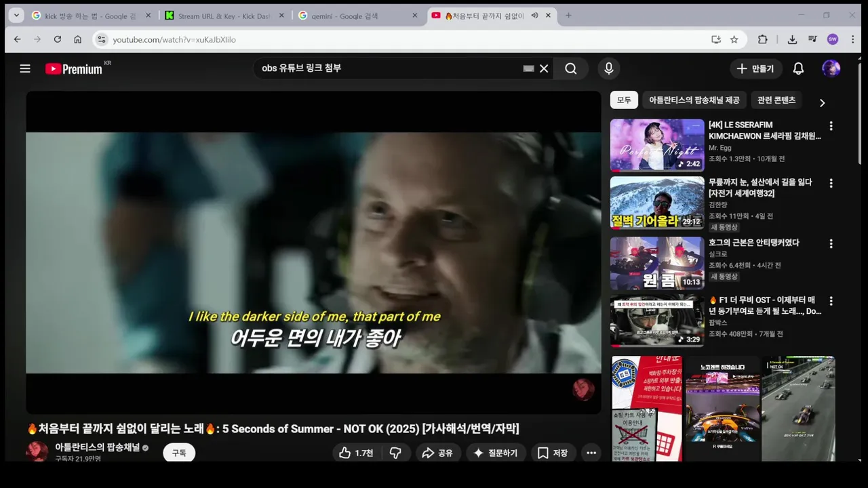Screen dimensions: 868x488
Task: Switch to the kick 방송 하는 법 tab
Action: tap(90, 16)
